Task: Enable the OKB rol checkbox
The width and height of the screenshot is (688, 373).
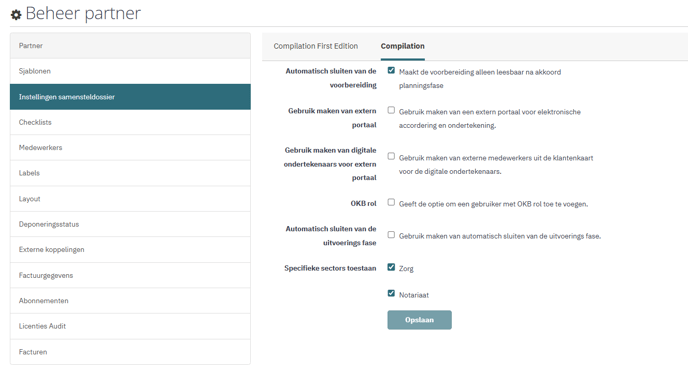Action: pos(391,202)
